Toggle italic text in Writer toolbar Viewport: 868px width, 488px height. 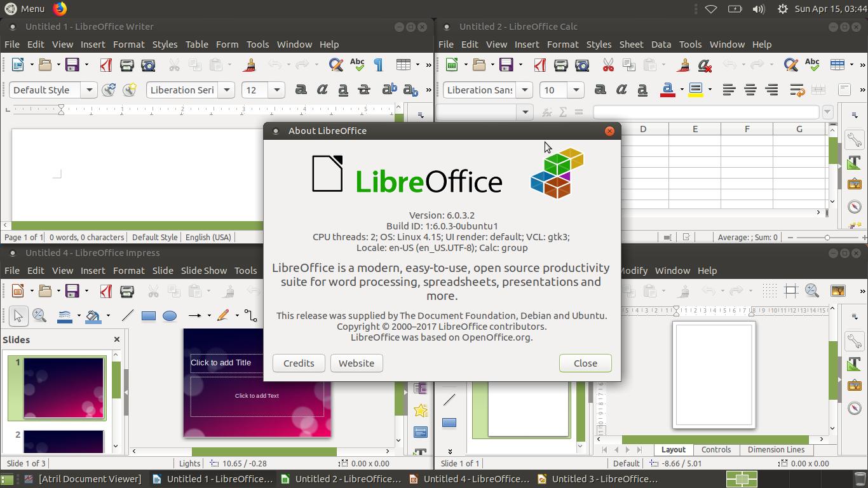(x=322, y=90)
